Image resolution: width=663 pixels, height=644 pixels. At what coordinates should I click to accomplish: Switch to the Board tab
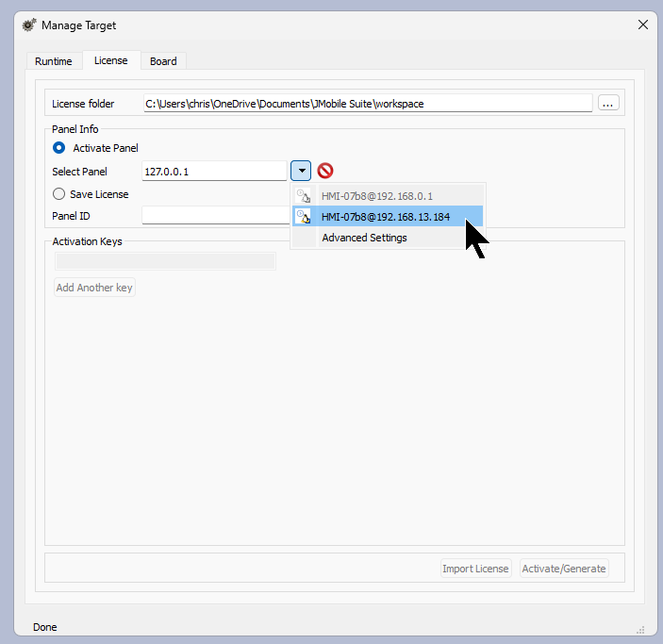(163, 61)
